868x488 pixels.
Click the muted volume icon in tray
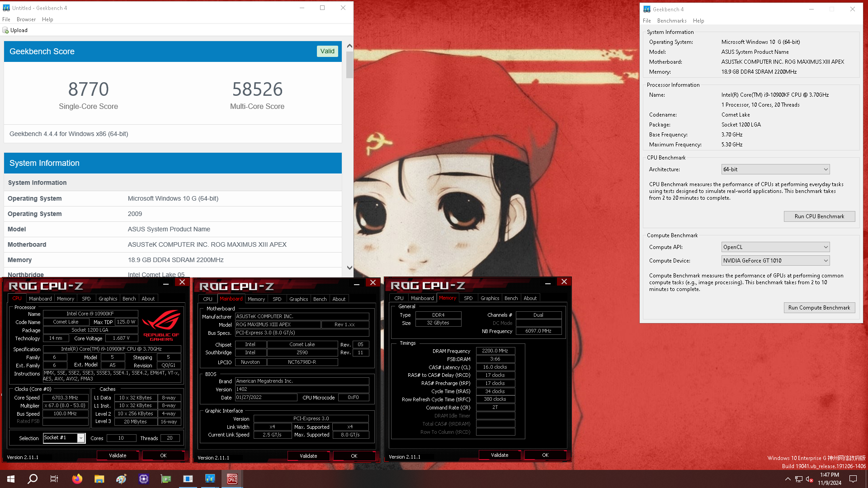(x=809, y=479)
